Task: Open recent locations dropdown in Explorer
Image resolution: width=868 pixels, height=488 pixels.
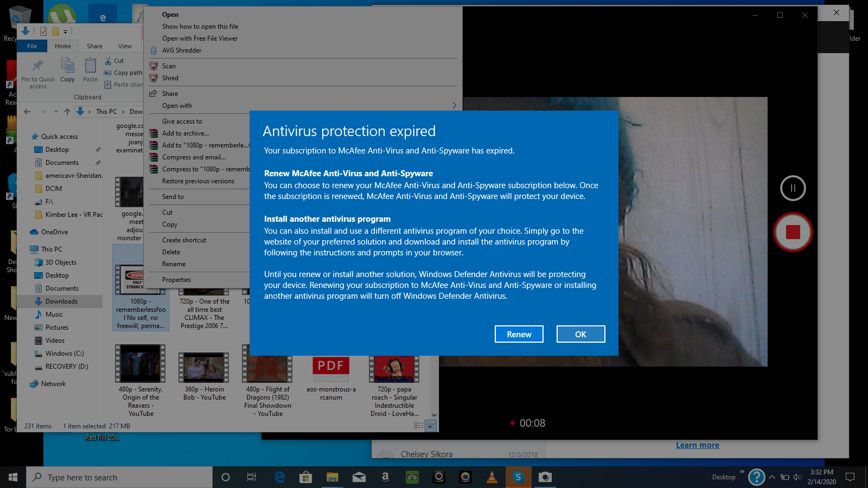Action: coord(56,112)
